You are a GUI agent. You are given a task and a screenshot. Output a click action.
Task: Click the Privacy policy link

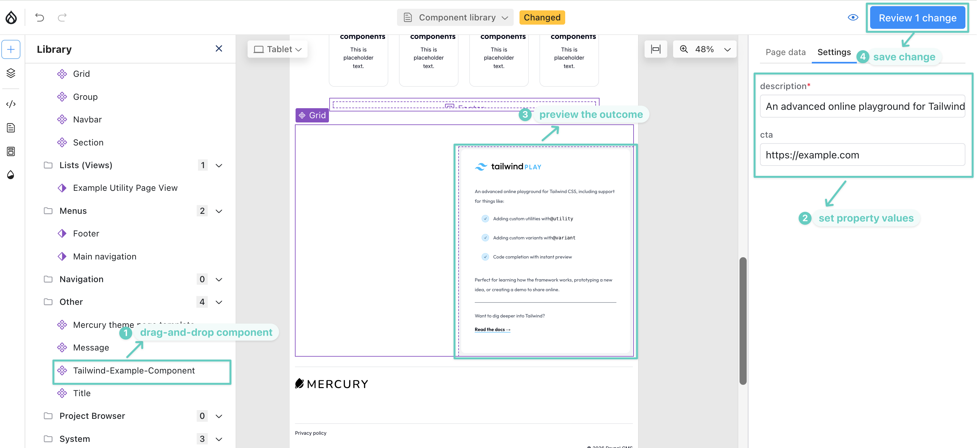pos(310,433)
